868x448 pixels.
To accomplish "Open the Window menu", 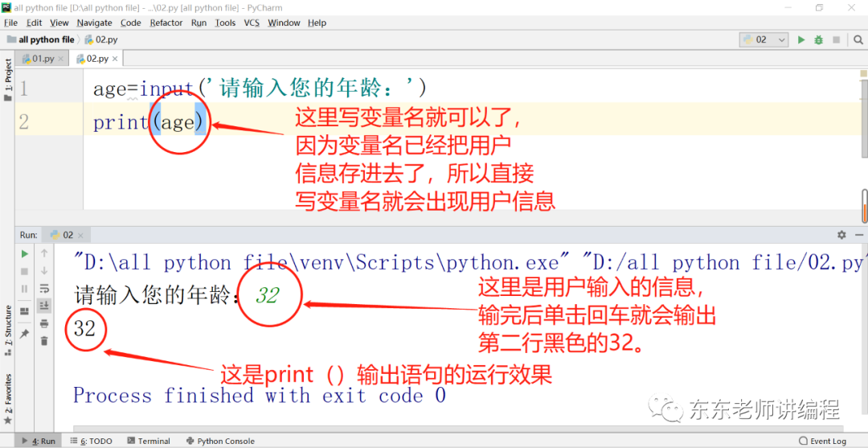I will [x=284, y=23].
